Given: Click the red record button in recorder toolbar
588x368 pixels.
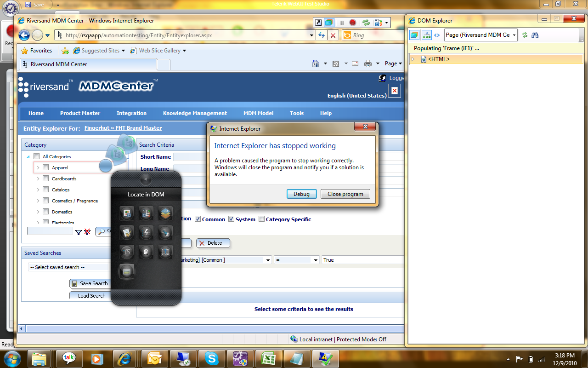Looking at the screenshot, I should tap(353, 23).
